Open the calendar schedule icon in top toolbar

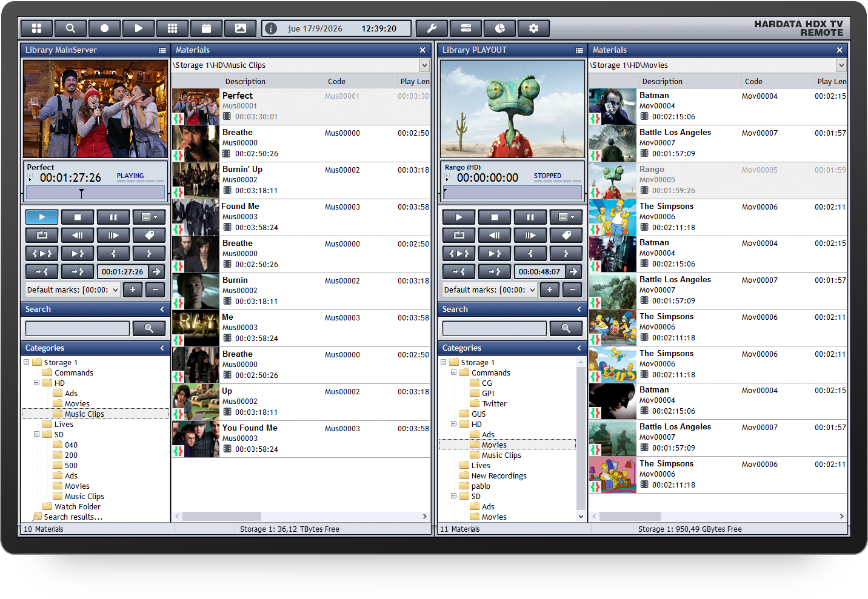(x=206, y=28)
